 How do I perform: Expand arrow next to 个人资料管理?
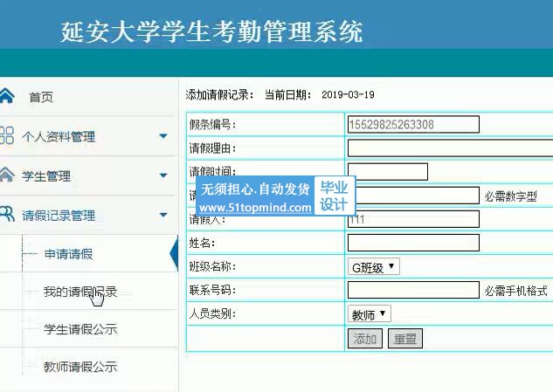pyautogui.click(x=163, y=135)
